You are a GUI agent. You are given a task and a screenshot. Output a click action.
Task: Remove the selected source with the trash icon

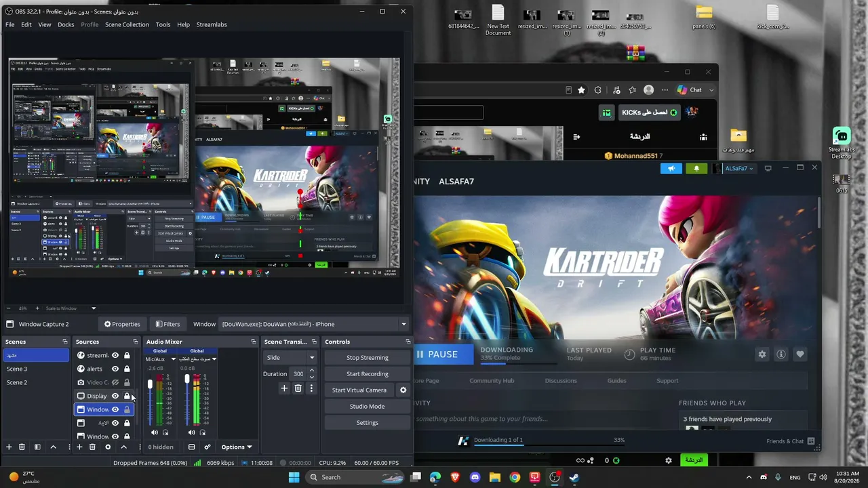pos(92,447)
